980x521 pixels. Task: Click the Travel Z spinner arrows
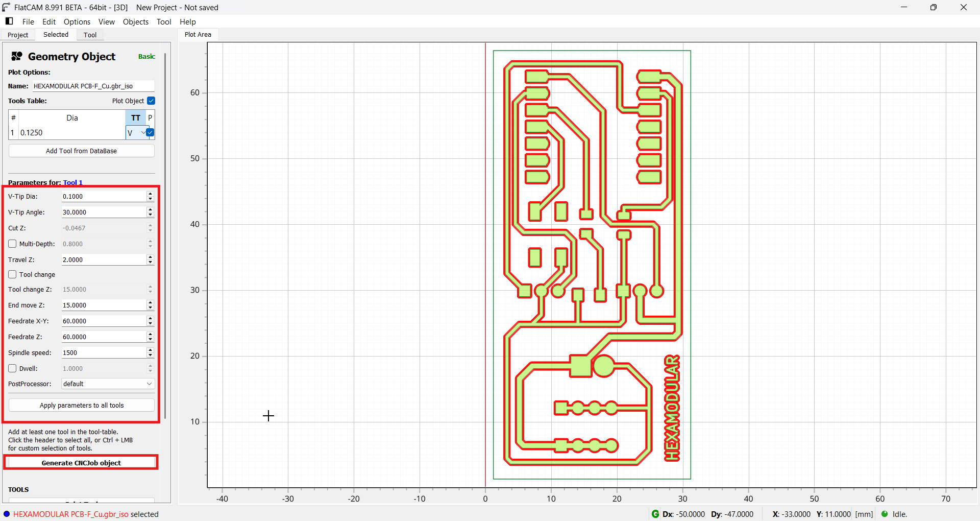(x=150, y=259)
